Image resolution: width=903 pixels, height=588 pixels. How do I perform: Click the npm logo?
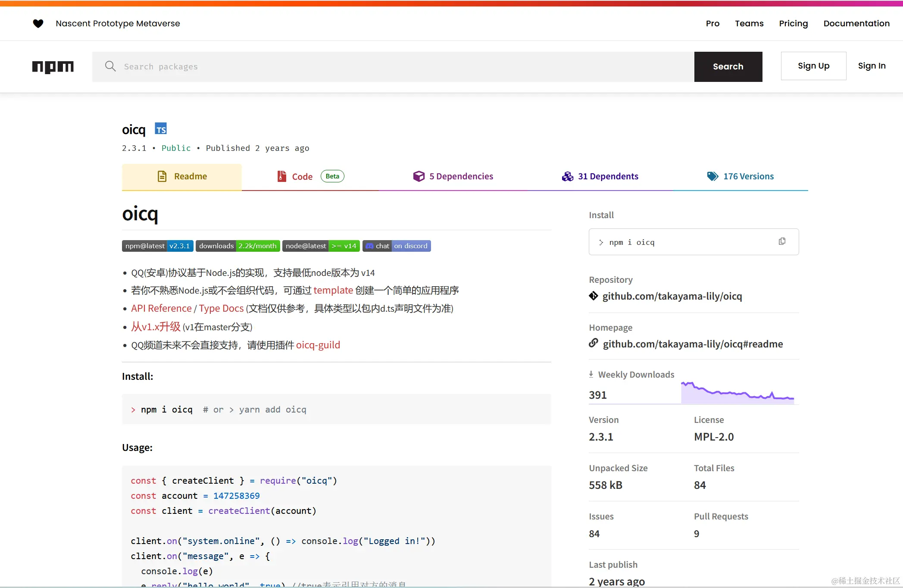53,67
